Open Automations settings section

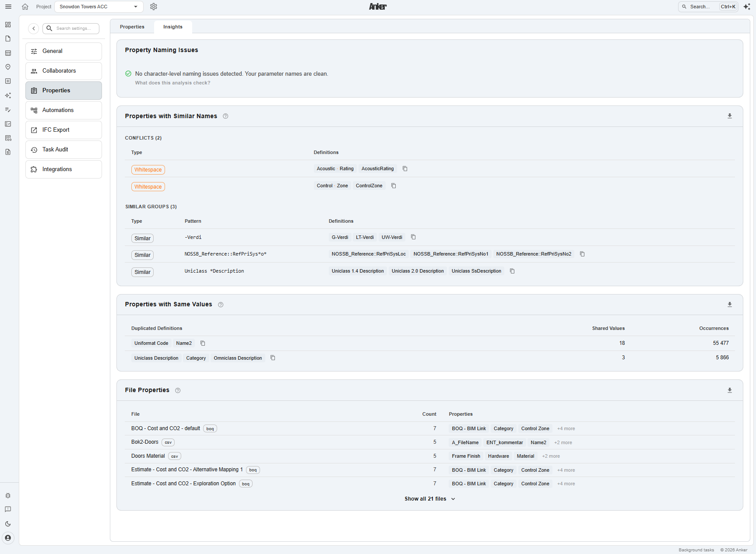(x=64, y=110)
